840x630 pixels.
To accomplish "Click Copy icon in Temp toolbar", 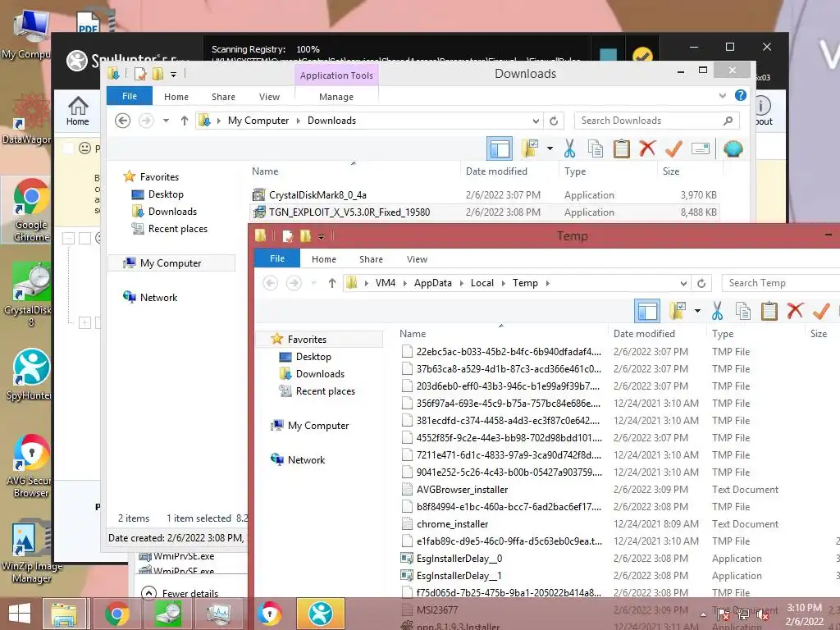I will click(x=743, y=311).
